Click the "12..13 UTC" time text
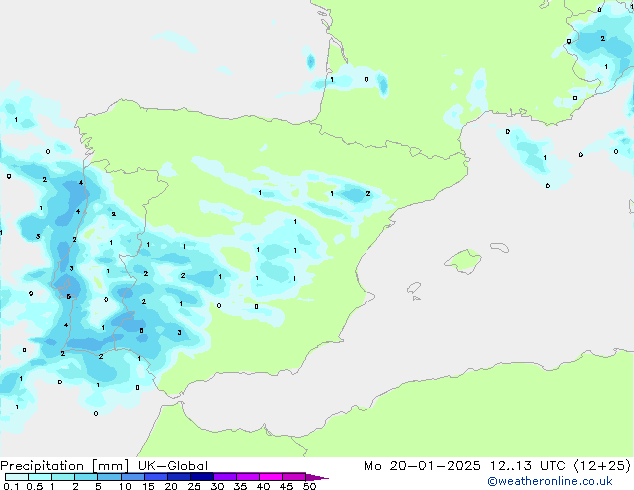Viewport: 634px width, 490px height. pos(528,466)
